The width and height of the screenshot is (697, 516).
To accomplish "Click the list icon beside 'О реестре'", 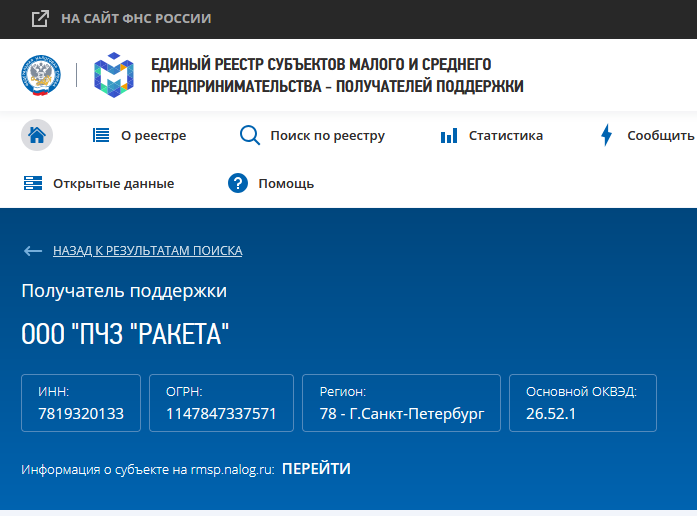I will pos(101,135).
